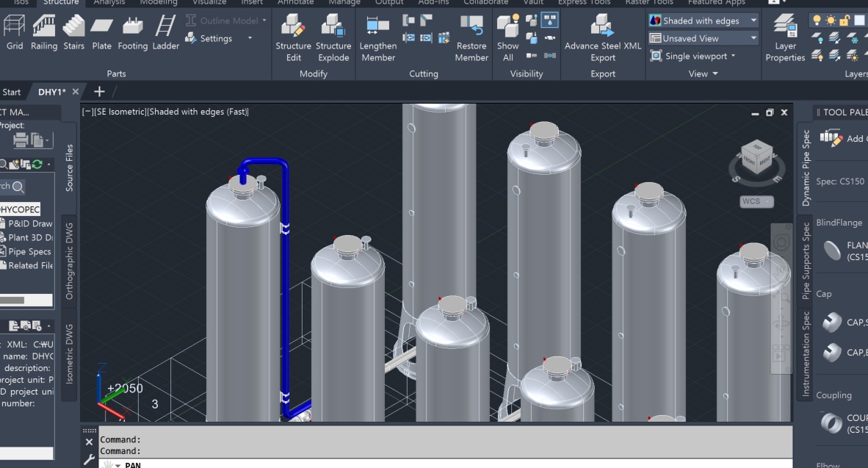Click the Structure Explode icon
This screenshot has width=868, height=468.
(x=333, y=38)
